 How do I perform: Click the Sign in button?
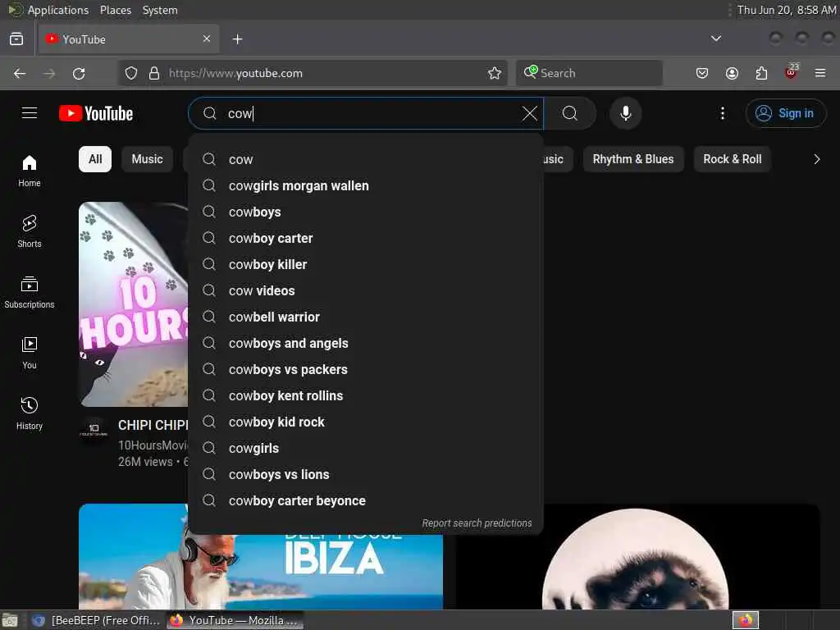coord(785,113)
